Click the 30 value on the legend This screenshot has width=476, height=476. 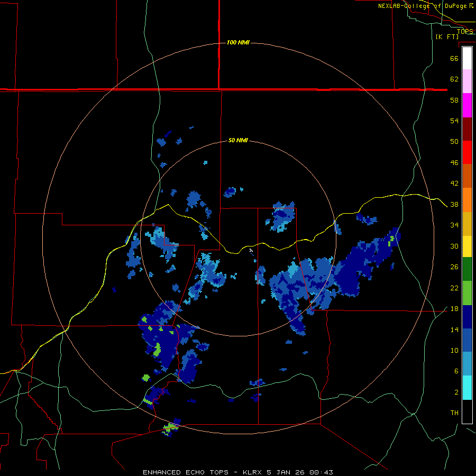pos(454,246)
